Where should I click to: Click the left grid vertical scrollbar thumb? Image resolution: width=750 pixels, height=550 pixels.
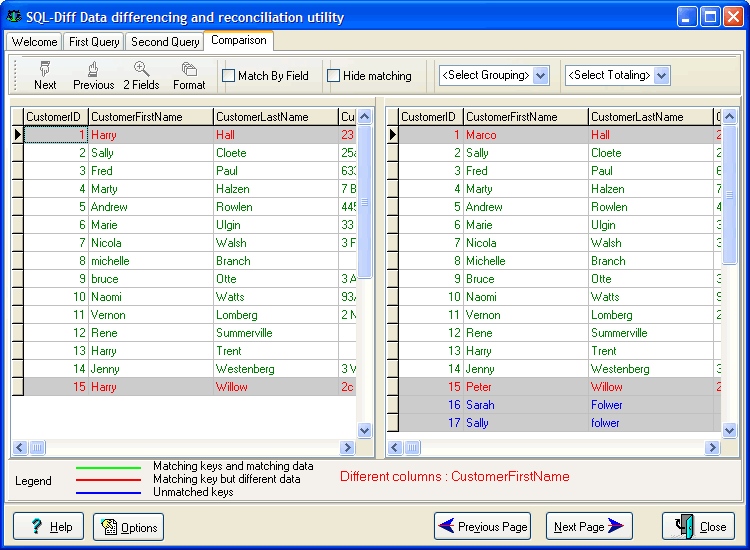(364, 201)
